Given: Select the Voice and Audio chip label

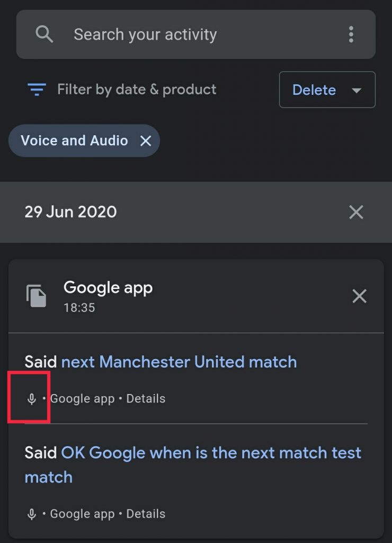Looking at the screenshot, I should (x=74, y=141).
